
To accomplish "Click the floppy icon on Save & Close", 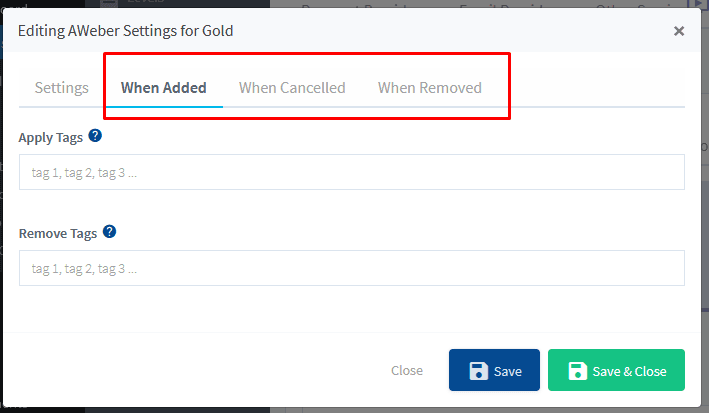I will coord(577,371).
